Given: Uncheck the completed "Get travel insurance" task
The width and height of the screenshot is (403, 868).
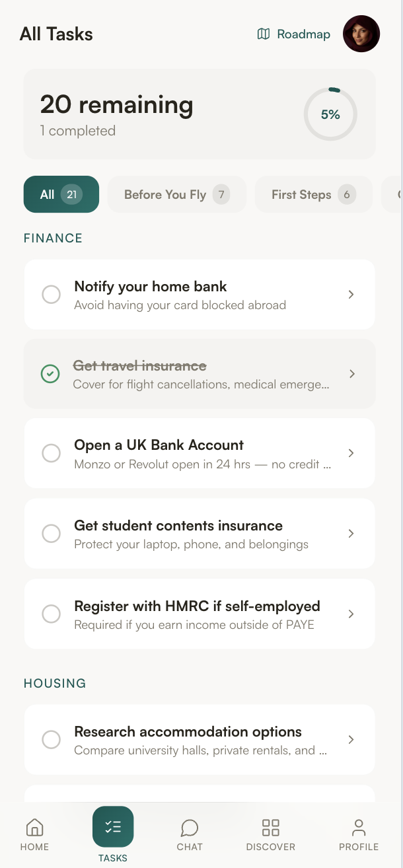Looking at the screenshot, I should tap(50, 374).
